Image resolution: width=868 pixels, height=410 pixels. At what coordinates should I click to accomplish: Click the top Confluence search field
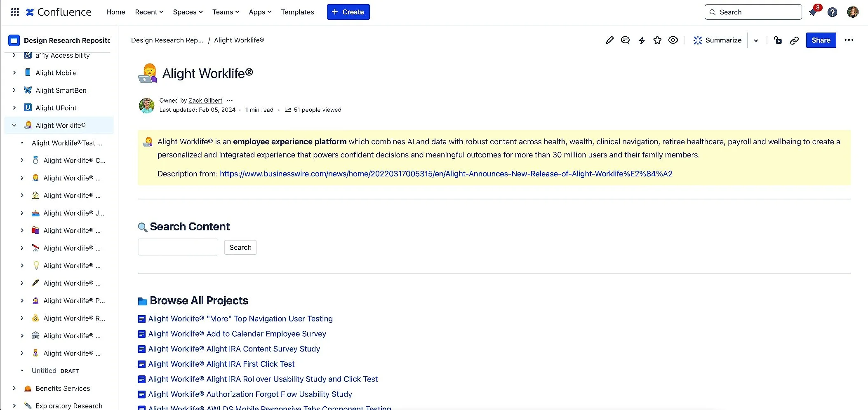pos(753,12)
